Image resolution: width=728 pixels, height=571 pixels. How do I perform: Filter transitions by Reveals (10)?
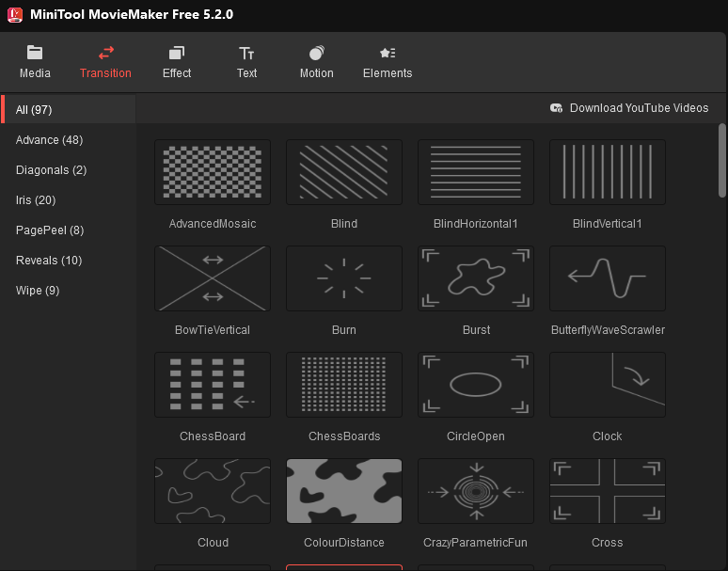49,261
